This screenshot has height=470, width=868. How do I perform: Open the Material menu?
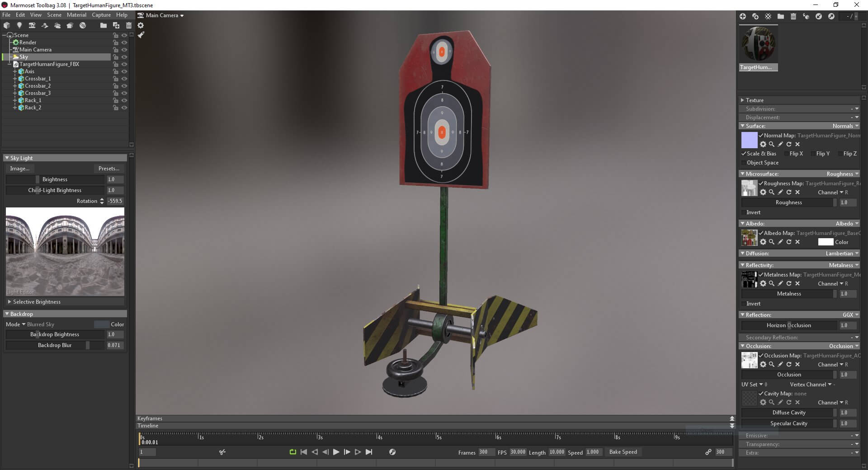(76, 15)
